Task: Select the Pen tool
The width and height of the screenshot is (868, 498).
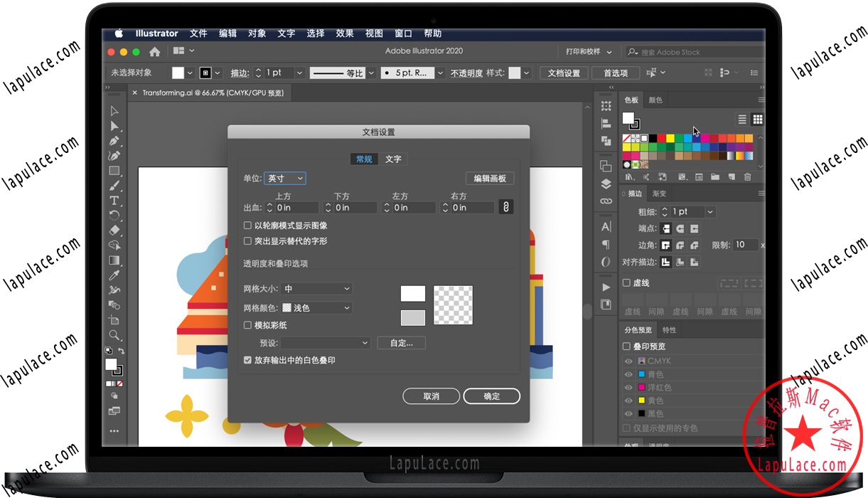Action: [114, 141]
